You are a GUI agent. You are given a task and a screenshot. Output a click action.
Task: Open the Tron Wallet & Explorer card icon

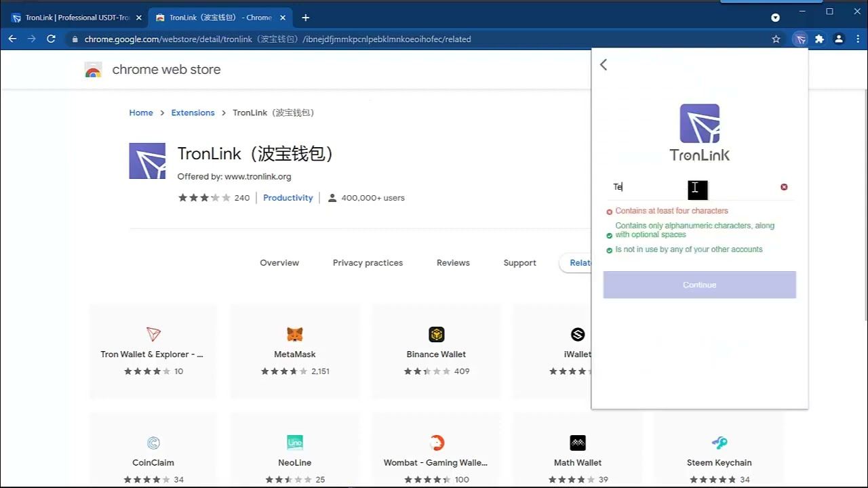[x=153, y=333]
